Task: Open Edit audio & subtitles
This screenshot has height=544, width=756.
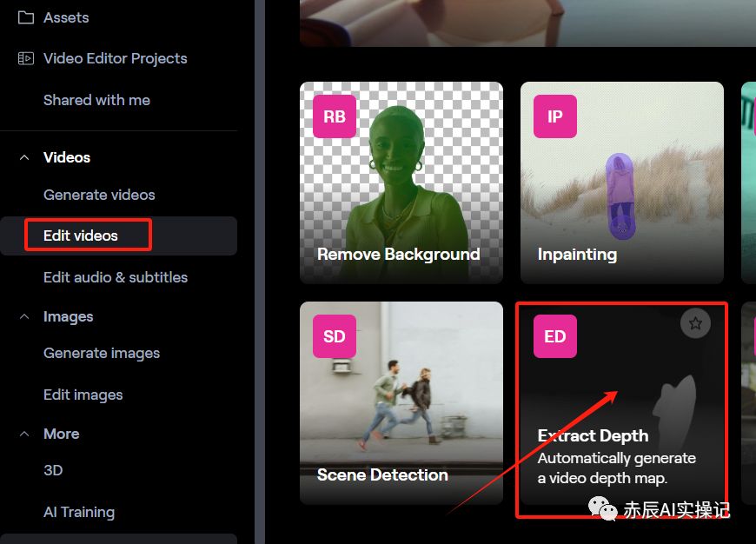Action: coord(116,277)
